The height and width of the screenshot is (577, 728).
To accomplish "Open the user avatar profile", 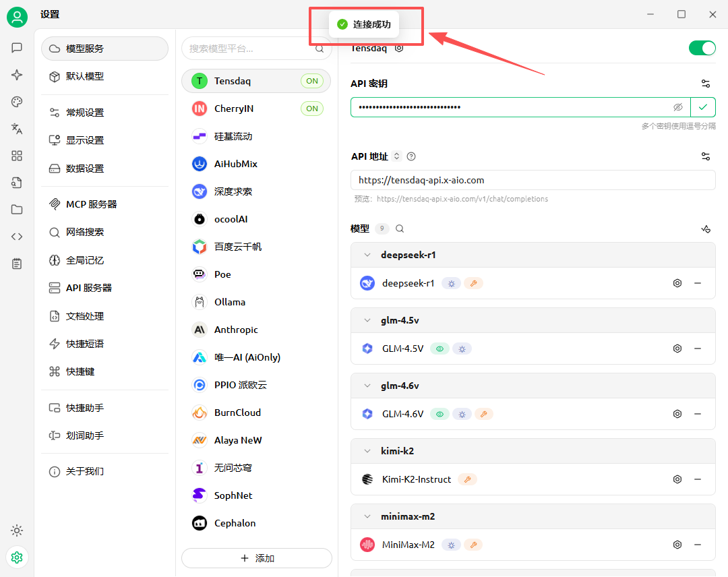I will [x=17, y=17].
